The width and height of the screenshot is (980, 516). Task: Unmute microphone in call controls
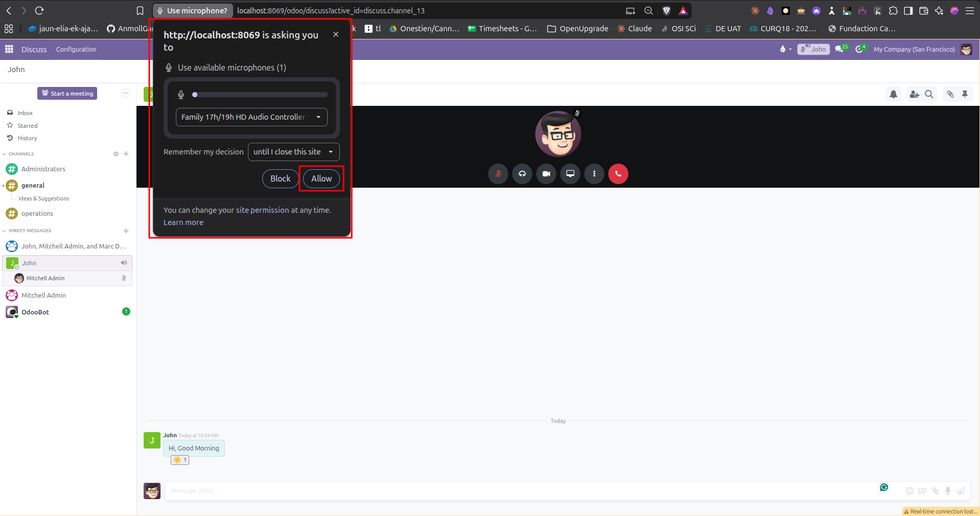click(x=498, y=174)
